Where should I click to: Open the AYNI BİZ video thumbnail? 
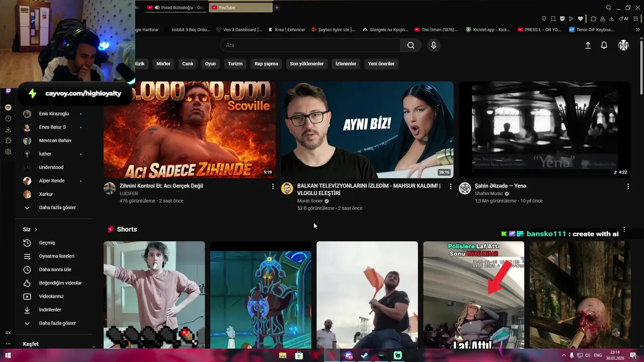click(x=367, y=130)
